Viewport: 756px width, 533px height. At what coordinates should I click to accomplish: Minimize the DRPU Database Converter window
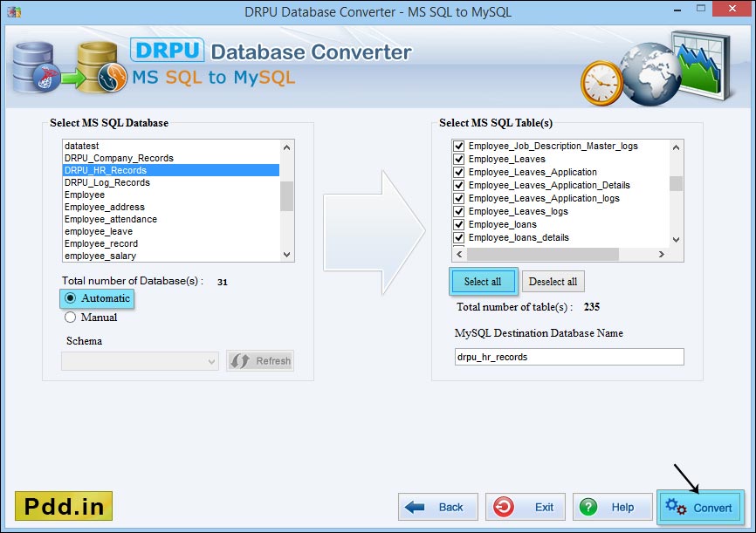(x=677, y=10)
